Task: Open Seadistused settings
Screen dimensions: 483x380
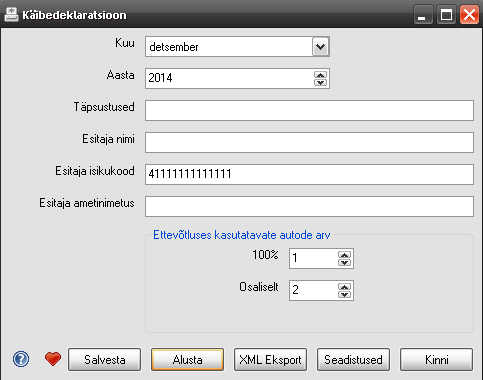Action: click(x=353, y=360)
